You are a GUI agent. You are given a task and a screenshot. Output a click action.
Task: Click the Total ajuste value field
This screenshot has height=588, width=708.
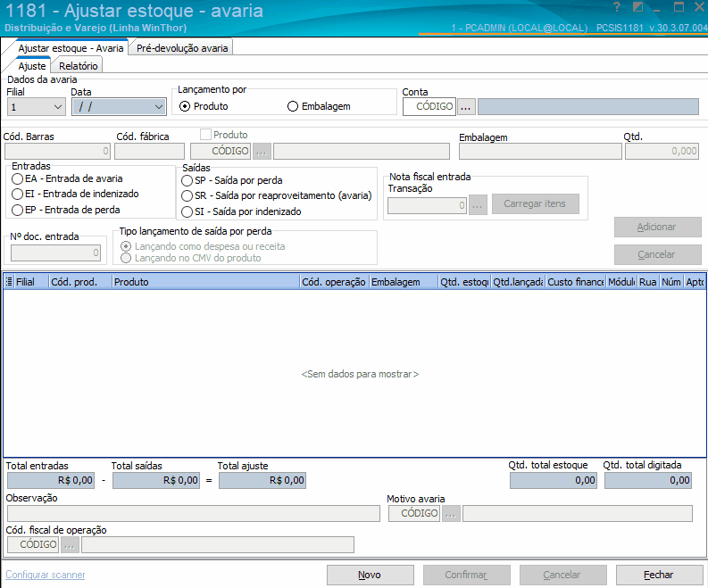tap(262, 481)
